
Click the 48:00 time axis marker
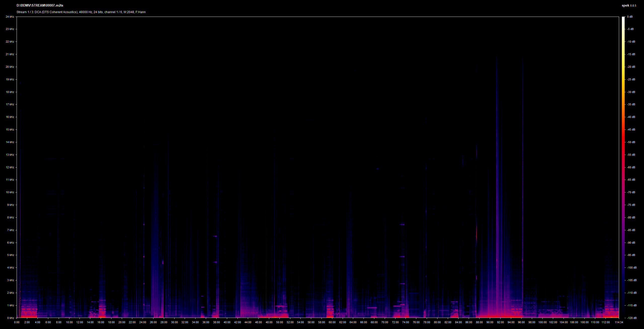tap(269, 322)
